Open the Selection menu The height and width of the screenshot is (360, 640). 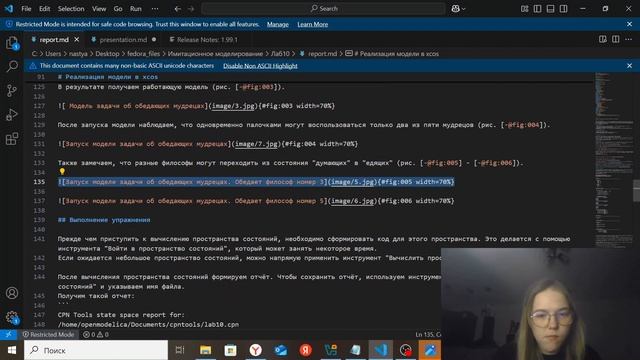[x=71, y=9]
